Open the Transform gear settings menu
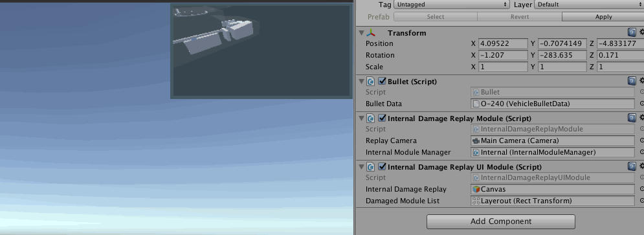Viewport: 644px width, 235px height. tap(641, 32)
